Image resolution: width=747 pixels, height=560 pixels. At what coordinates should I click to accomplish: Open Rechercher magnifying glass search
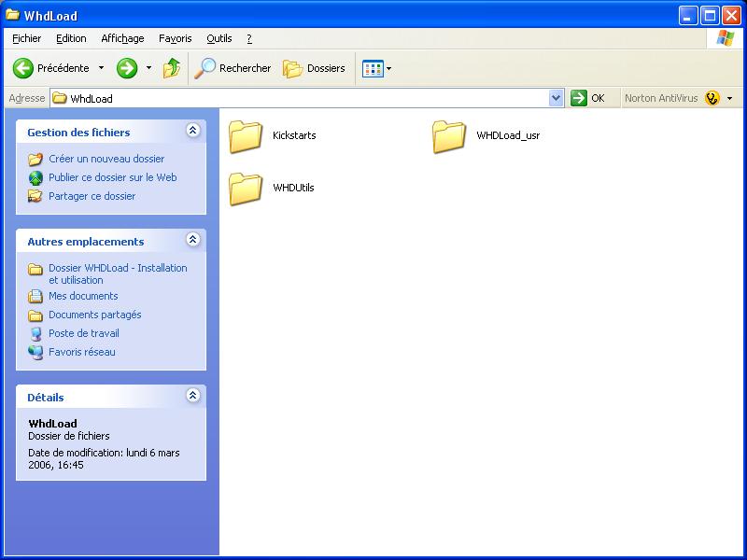click(x=205, y=68)
